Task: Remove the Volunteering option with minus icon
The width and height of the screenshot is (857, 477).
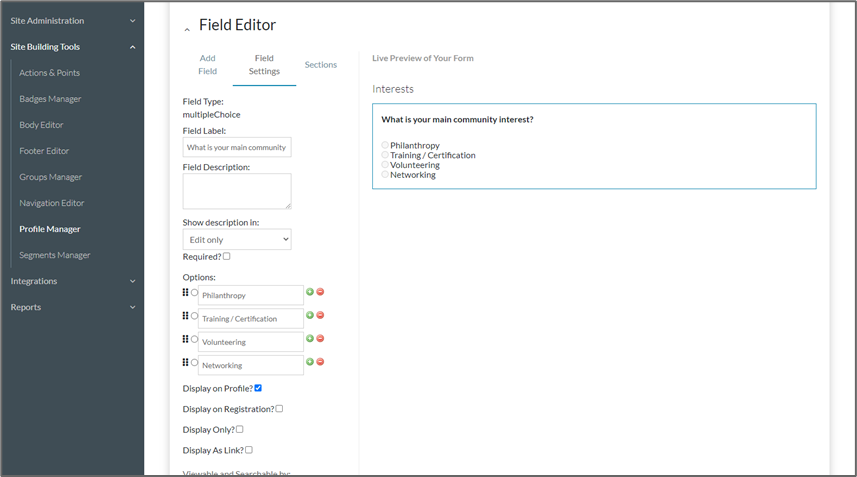Action: click(320, 339)
